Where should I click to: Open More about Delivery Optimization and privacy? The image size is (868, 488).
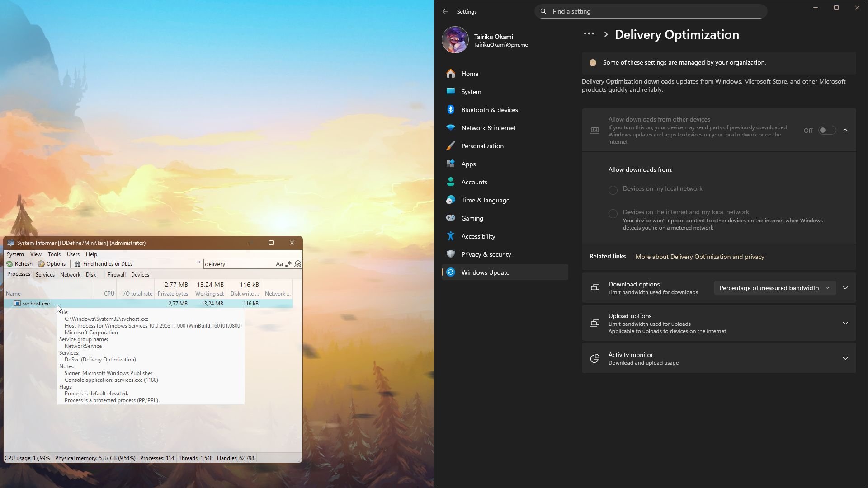tap(700, 257)
